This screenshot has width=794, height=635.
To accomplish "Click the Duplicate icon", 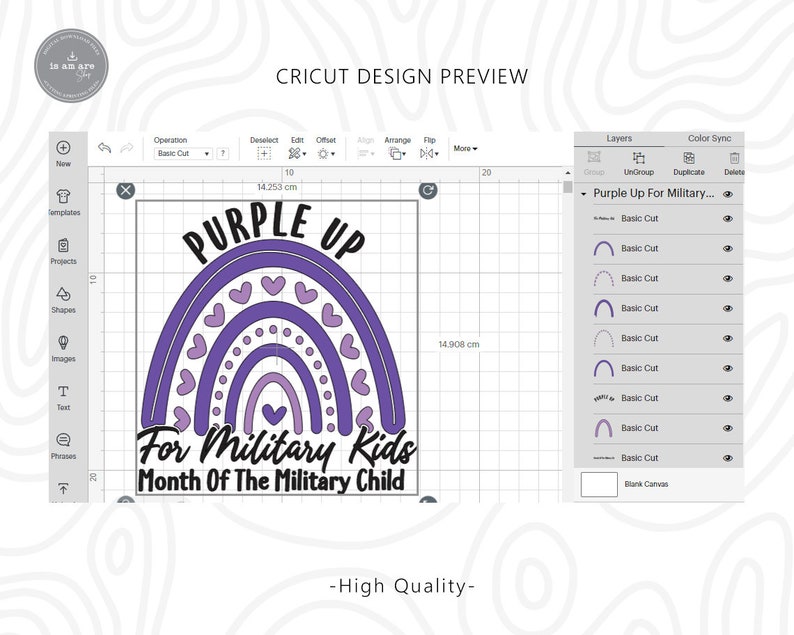I will click(x=689, y=158).
